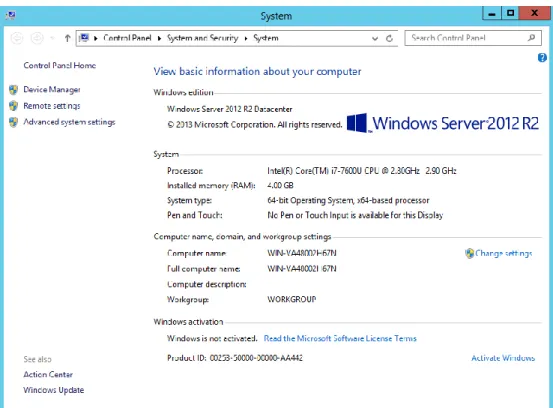The image size is (553, 408).
Task: Click the search magnifier icon
Action: (x=531, y=37)
